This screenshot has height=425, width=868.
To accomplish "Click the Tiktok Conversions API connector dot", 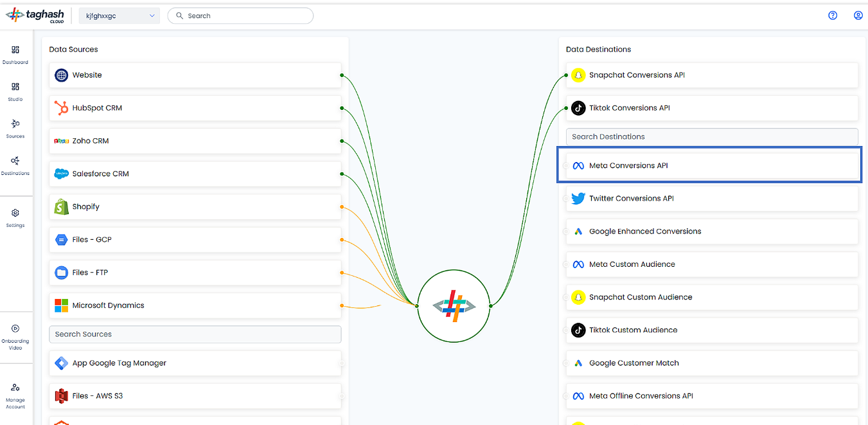I will pos(566,108).
